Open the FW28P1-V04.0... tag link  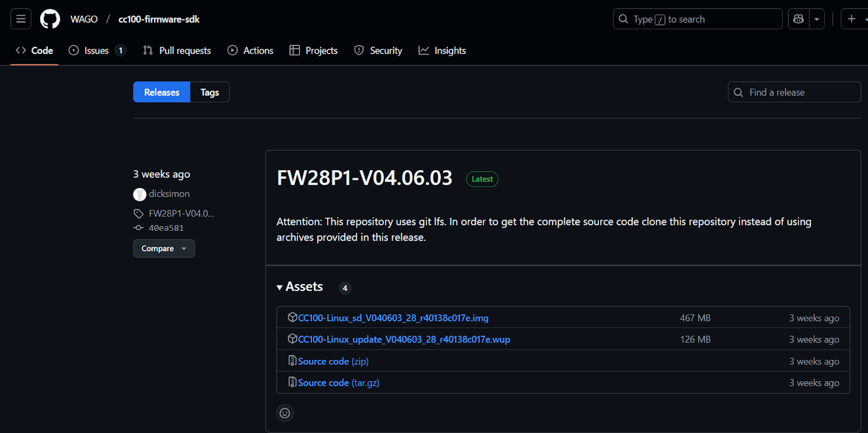pyautogui.click(x=182, y=214)
